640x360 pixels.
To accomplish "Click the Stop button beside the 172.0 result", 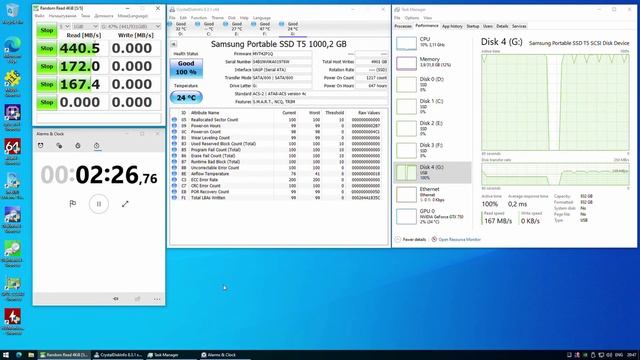I will 47,66.
